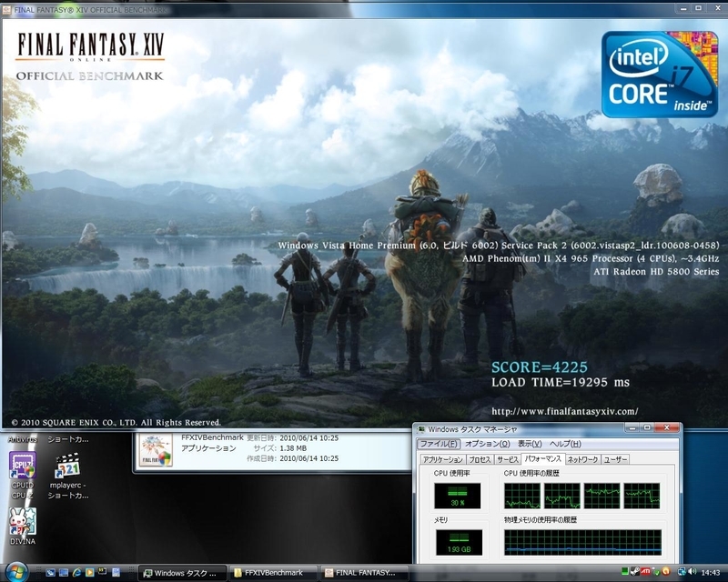Open CPUID CPU-Z desktop shortcut

tap(22, 475)
